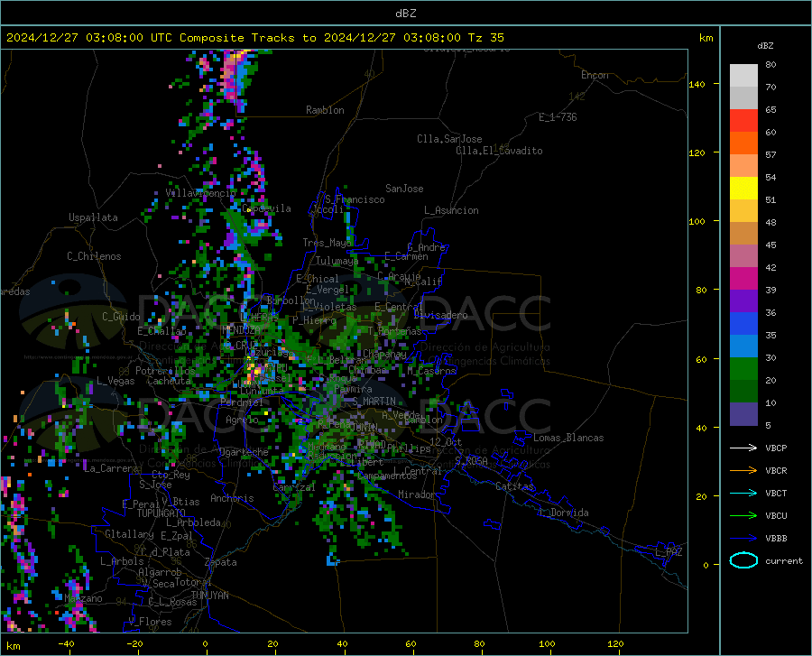This screenshot has width=812, height=656.
Task: Click the Villavicencio location label
Action: point(200,193)
